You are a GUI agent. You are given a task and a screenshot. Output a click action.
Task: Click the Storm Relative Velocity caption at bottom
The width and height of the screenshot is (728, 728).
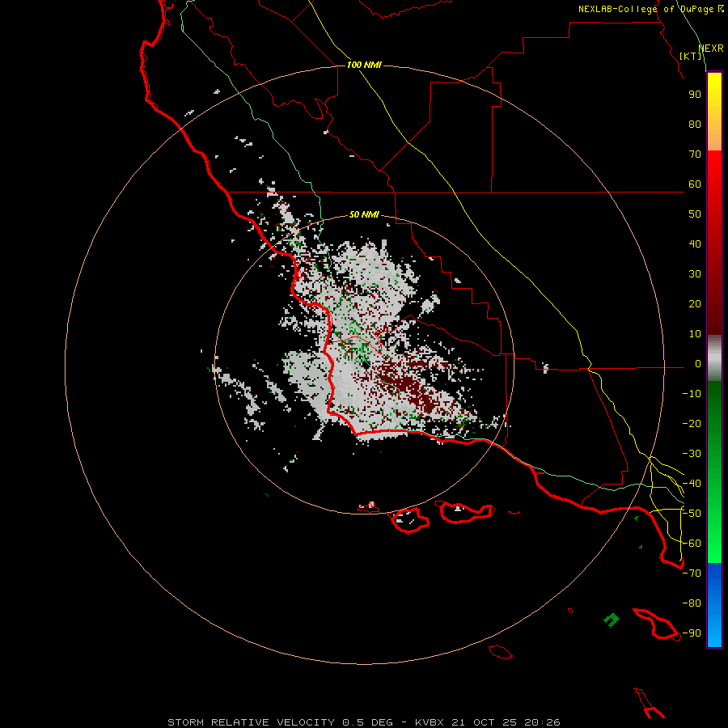pos(364,722)
